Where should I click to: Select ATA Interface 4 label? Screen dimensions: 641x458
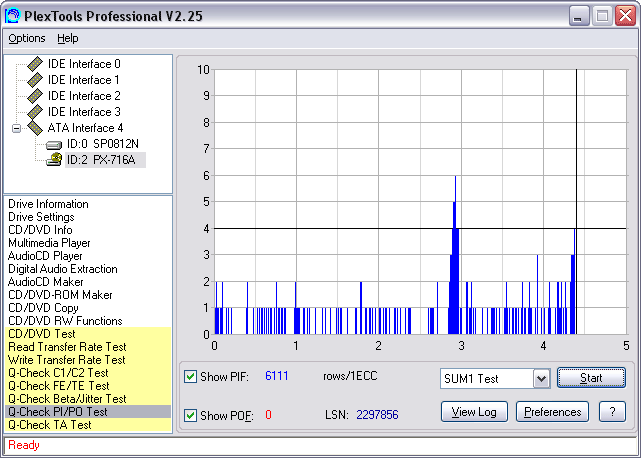point(85,128)
